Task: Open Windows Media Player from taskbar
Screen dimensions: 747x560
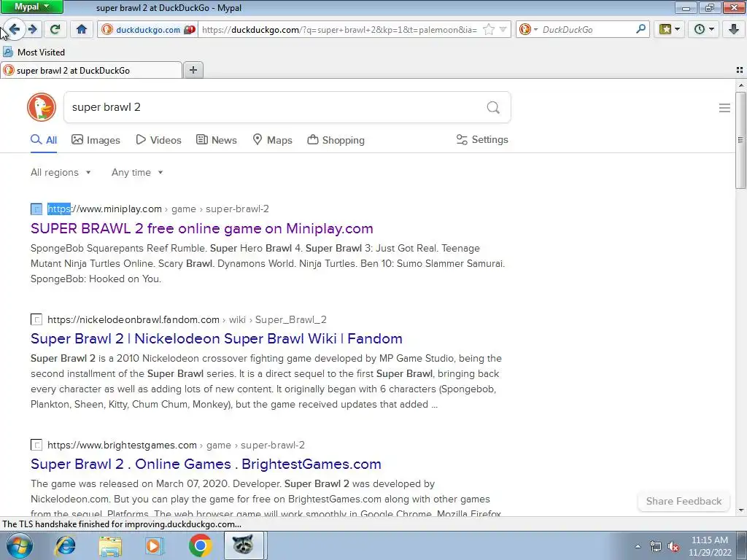Action: pyautogui.click(x=155, y=545)
